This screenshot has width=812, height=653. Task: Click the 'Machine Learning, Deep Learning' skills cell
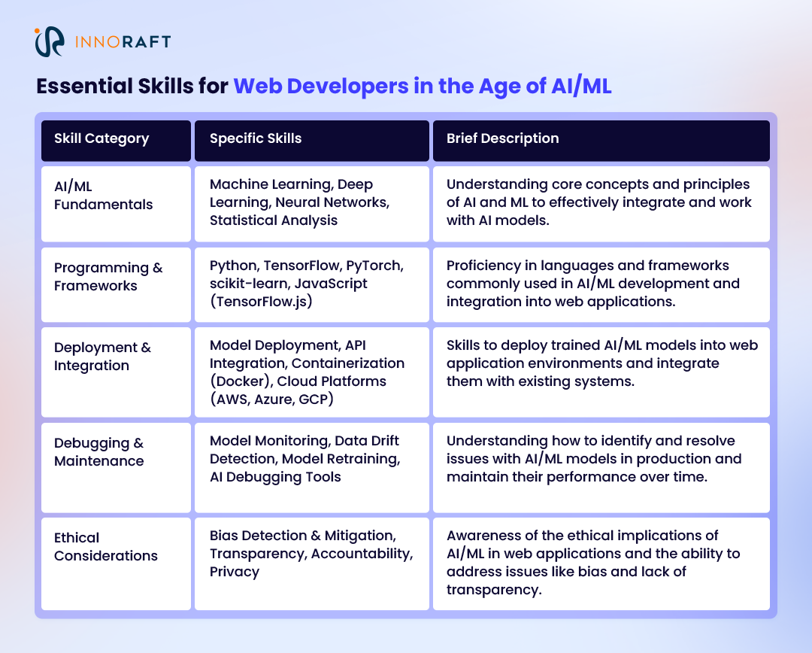312,204
